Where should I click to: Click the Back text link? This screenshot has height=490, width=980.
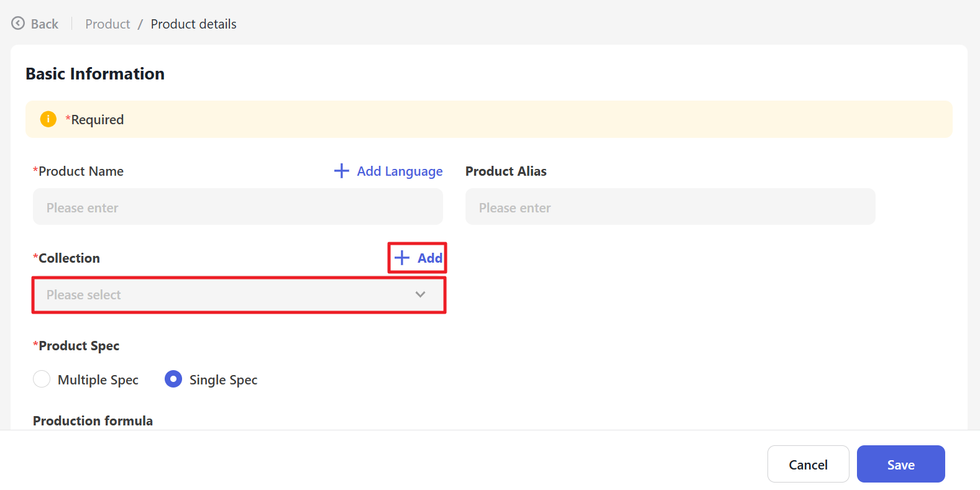45,24
